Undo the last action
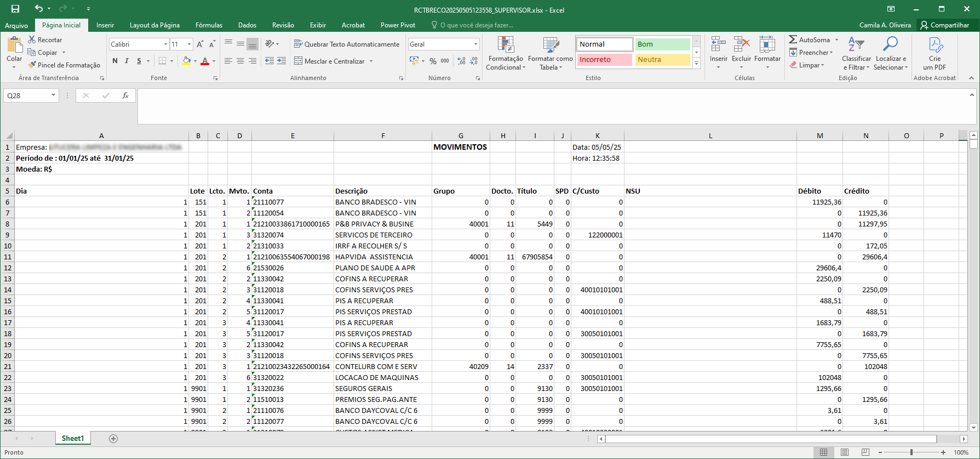The width and height of the screenshot is (980, 459). (x=38, y=9)
